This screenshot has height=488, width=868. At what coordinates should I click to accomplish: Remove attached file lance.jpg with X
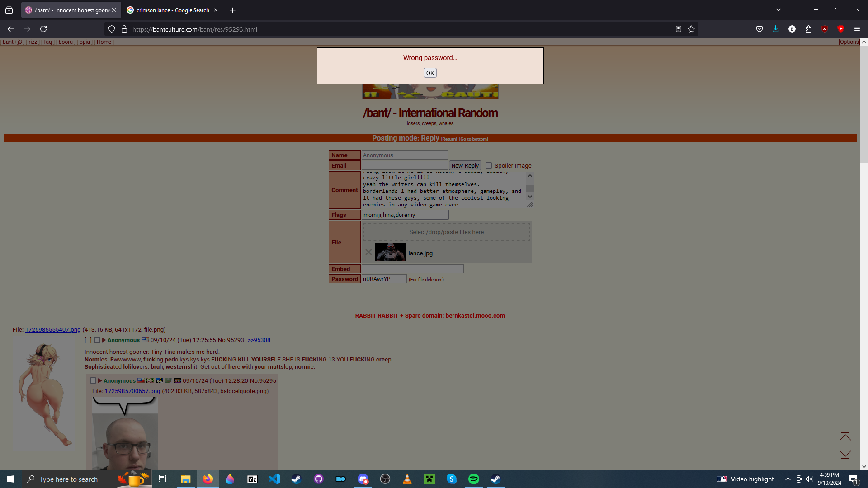click(x=368, y=253)
